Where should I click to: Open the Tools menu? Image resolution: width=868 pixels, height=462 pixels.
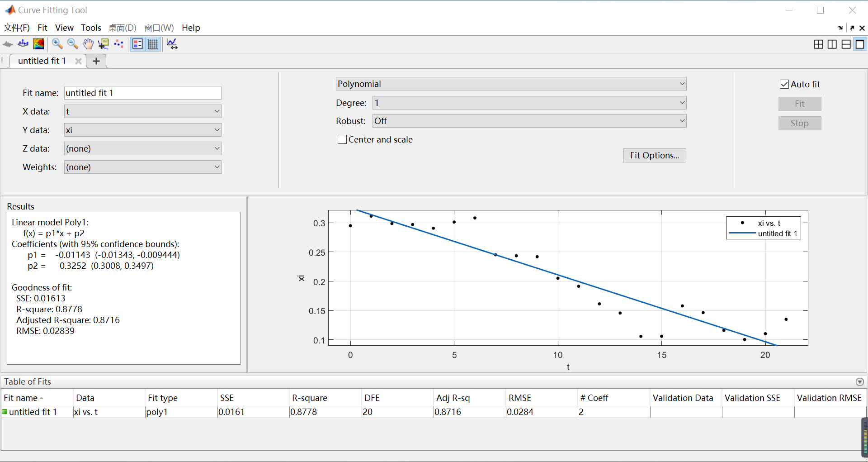coord(91,28)
